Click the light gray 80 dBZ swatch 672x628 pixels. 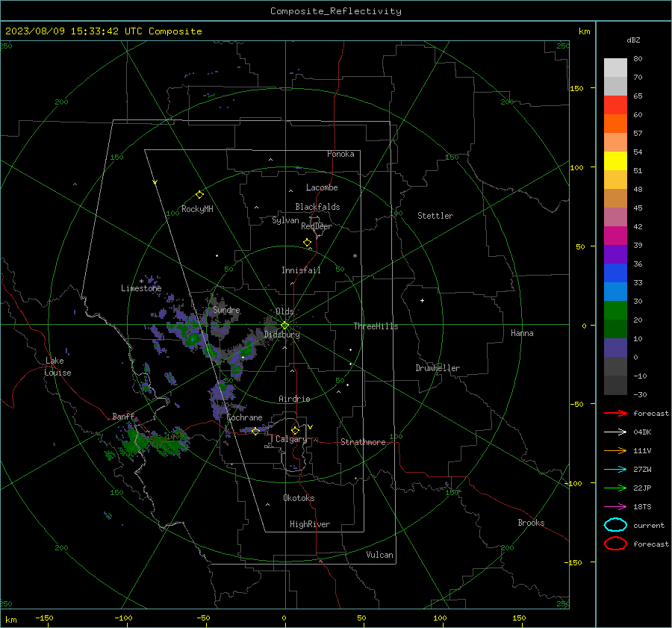pyautogui.click(x=615, y=67)
